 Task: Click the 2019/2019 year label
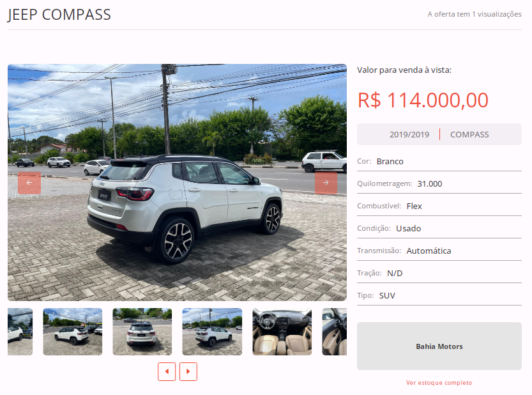click(409, 134)
